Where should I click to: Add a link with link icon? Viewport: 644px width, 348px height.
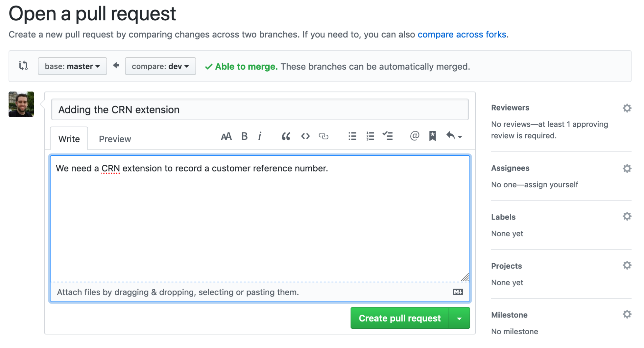pyautogui.click(x=323, y=136)
